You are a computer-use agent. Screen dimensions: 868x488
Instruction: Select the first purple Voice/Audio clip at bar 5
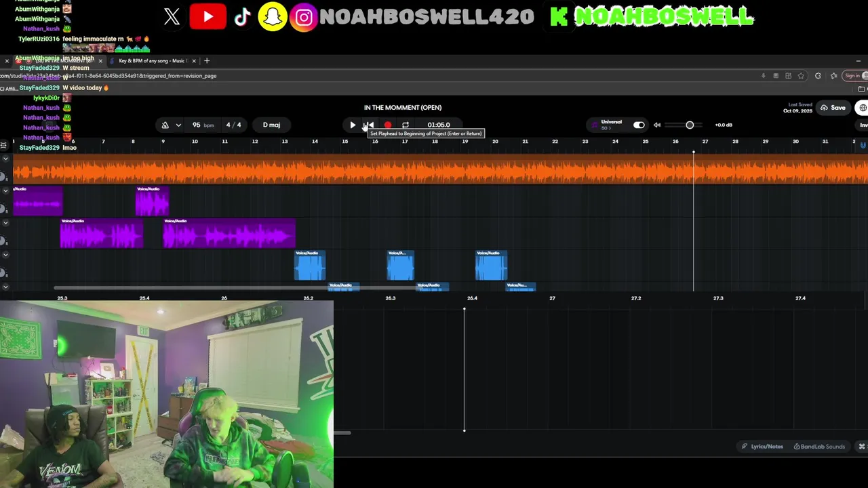[x=38, y=201]
